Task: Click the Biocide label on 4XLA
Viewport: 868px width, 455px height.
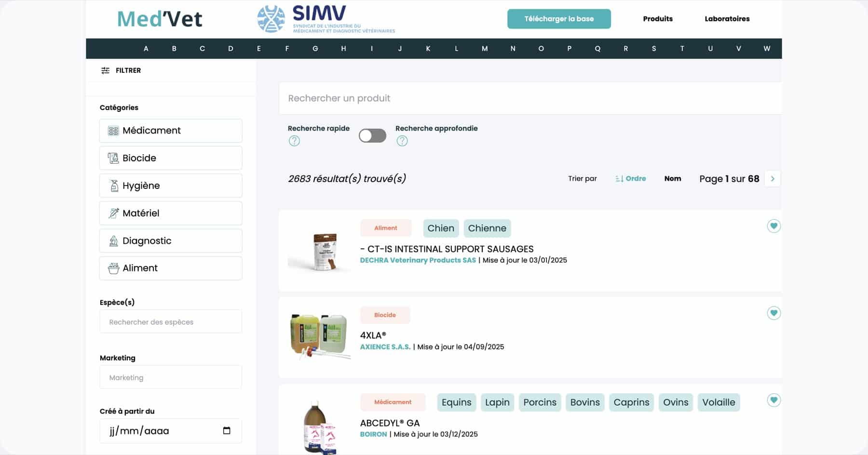Action: pyautogui.click(x=385, y=315)
